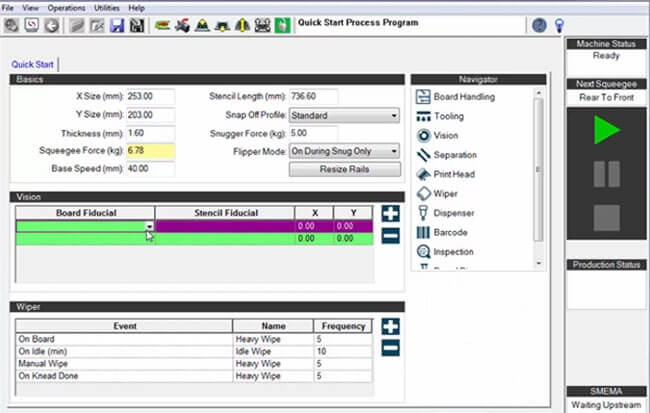Click the Resize Rails button
Screen dimensions: 650x413
pos(344,170)
